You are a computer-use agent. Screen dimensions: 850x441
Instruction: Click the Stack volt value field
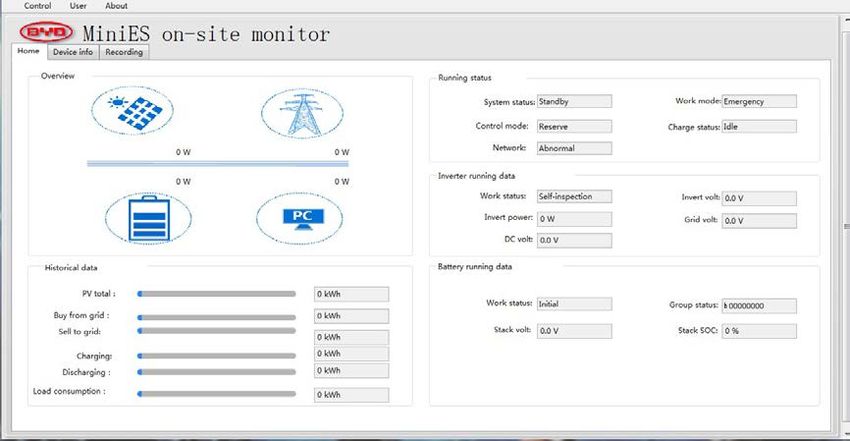pos(575,331)
